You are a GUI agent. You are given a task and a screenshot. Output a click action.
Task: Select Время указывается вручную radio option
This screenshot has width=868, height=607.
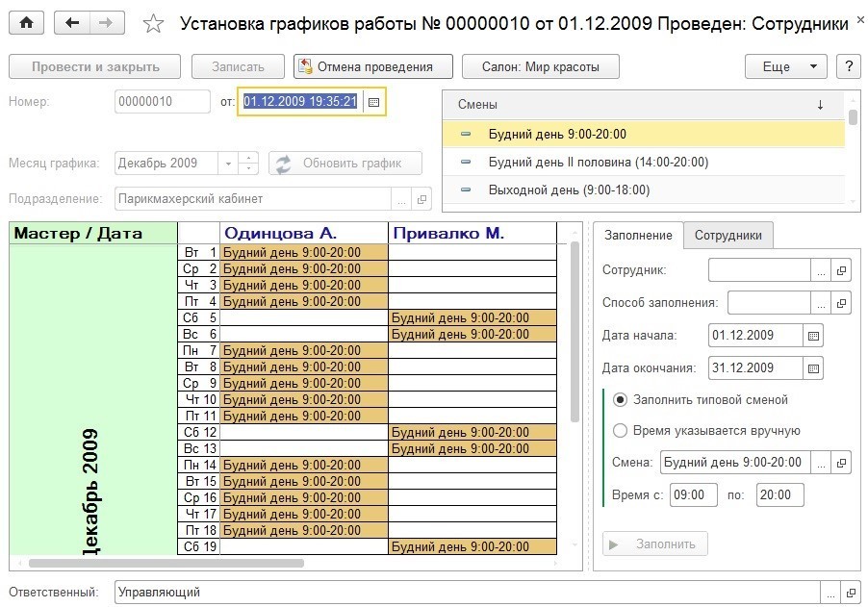tap(620, 431)
